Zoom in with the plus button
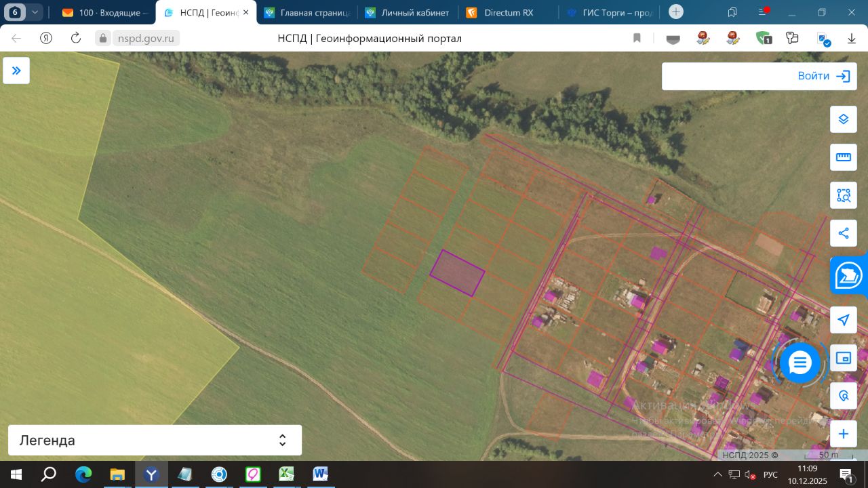 click(x=844, y=434)
